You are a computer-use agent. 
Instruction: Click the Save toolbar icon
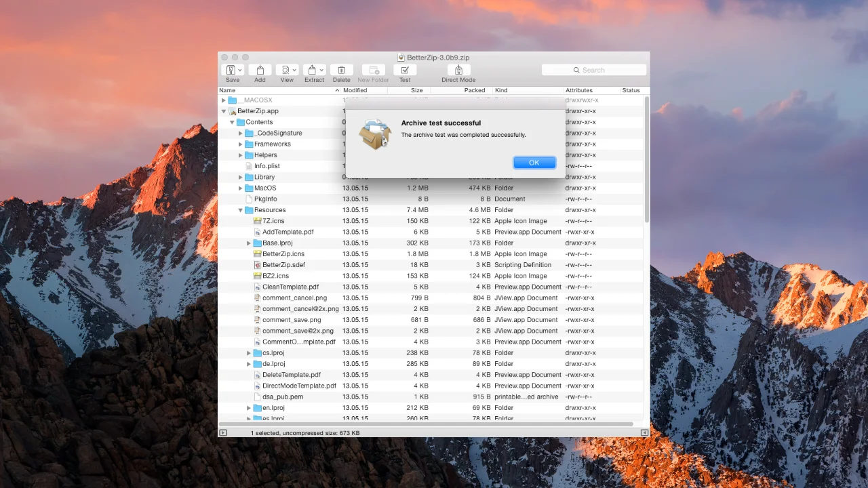point(230,70)
